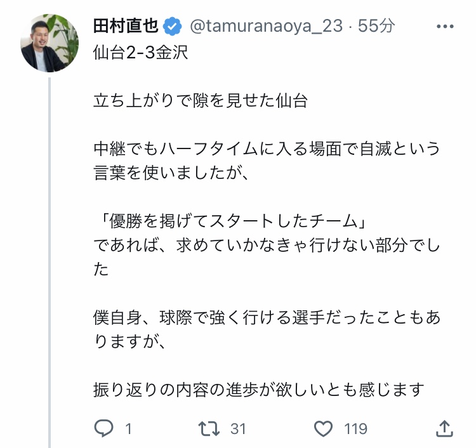Open the three-dot more options menu
The image size is (476, 448).
(445, 27)
